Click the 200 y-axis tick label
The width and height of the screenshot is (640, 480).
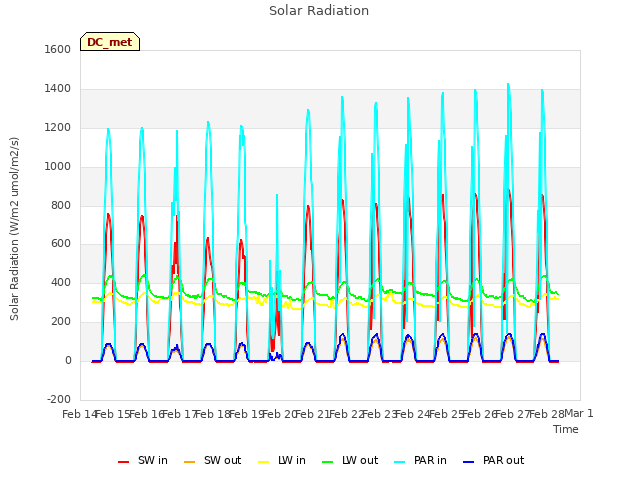[61, 322]
